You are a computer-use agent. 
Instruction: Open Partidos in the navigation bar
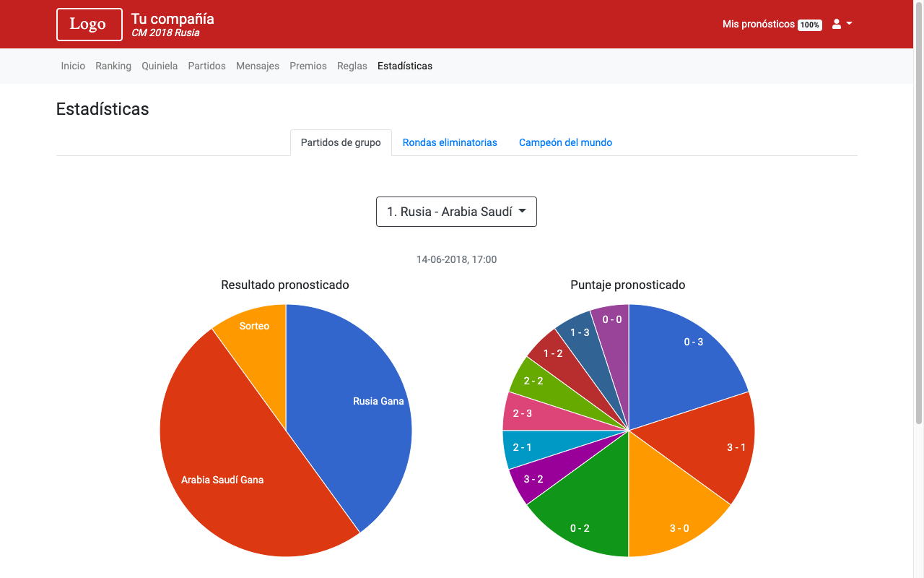pos(206,66)
